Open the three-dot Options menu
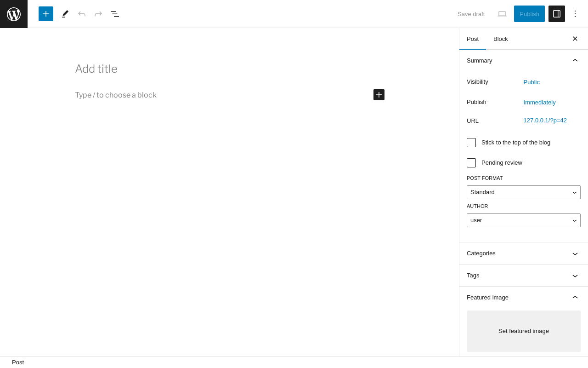 575,14
